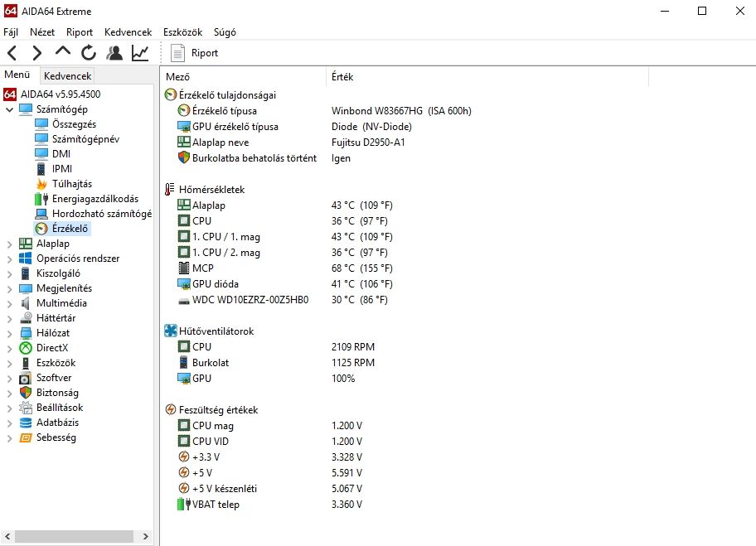
Task: Expand the Eszközök tree node
Action: pyautogui.click(x=9, y=364)
